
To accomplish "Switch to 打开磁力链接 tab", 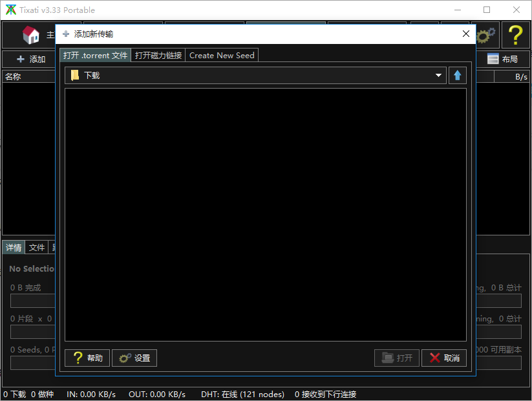I will click(158, 56).
